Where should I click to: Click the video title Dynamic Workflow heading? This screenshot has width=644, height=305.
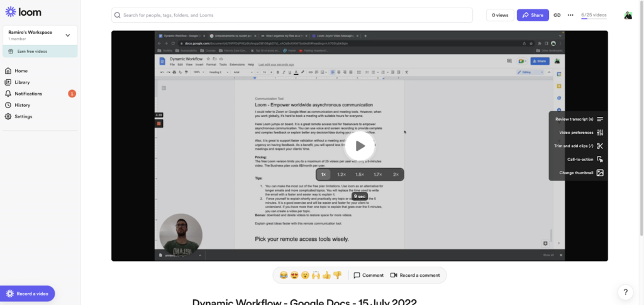pyautogui.click(x=304, y=302)
